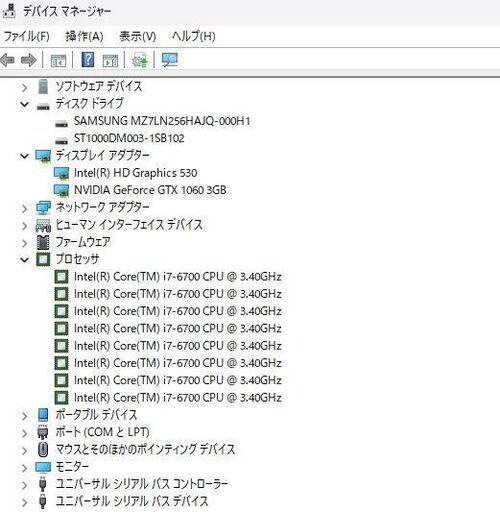Click the ST1000DM003 drive icon
Screen dimensions: 500x512
61,141
